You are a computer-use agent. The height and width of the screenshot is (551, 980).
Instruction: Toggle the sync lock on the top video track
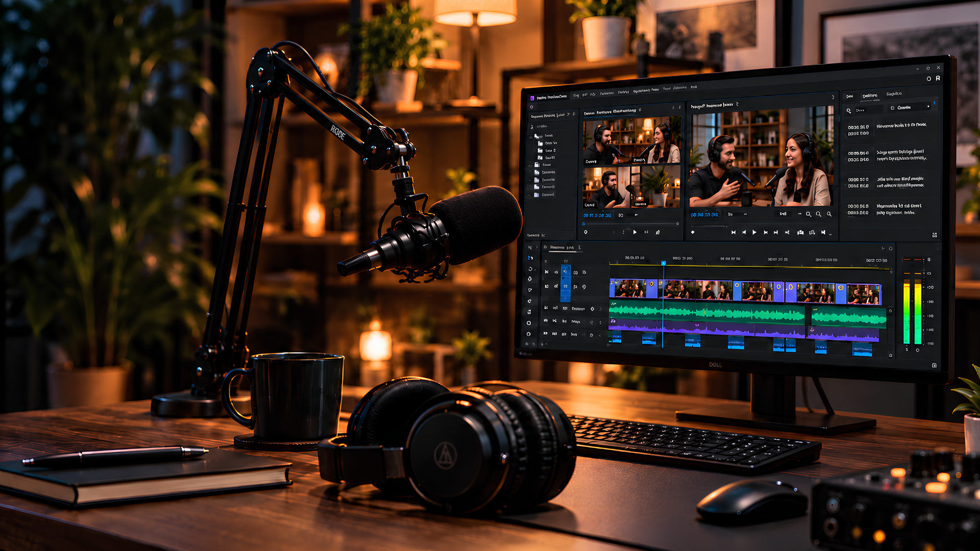pyautogui.click(x=576, y=272)
